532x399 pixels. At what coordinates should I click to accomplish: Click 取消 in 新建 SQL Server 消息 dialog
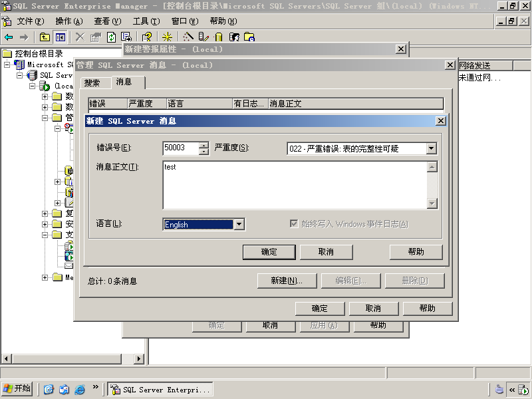click(x=326, y=252)
